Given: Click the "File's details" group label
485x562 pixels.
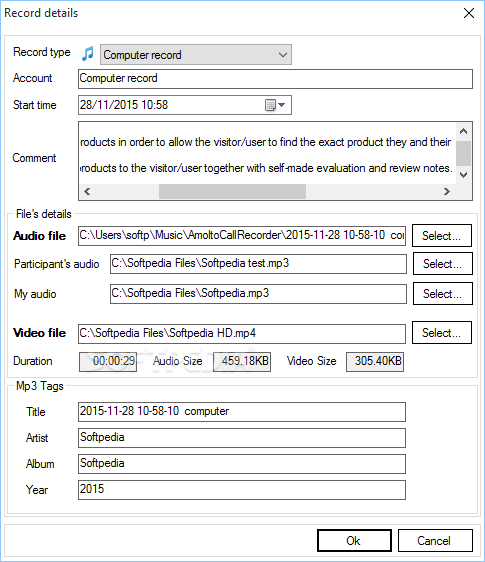Looking at the screenshot, I should tap(44, 214).
